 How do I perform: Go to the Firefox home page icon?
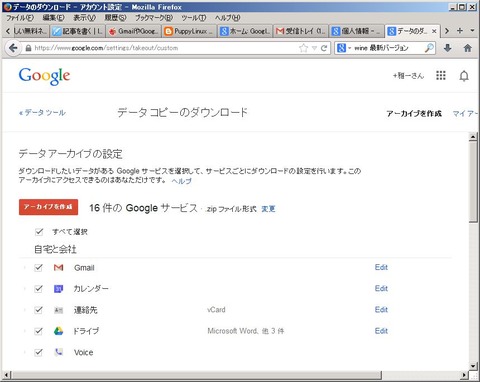[468, 48]
